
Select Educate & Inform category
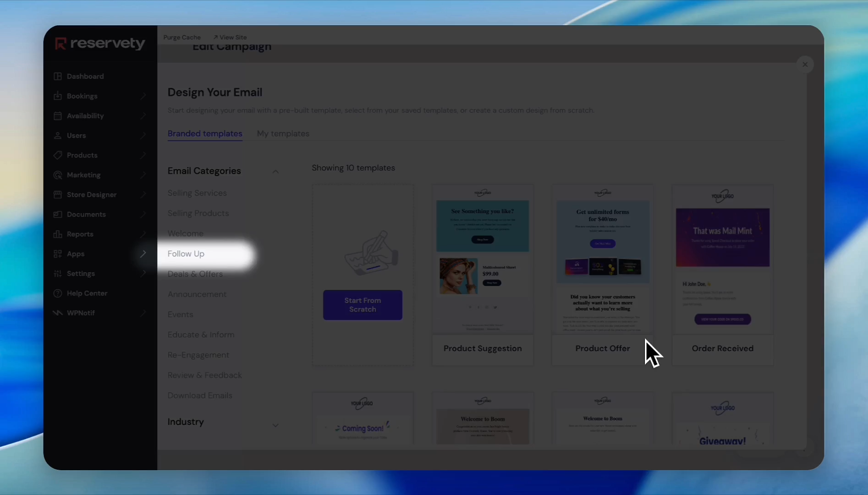tap(201, 335)
